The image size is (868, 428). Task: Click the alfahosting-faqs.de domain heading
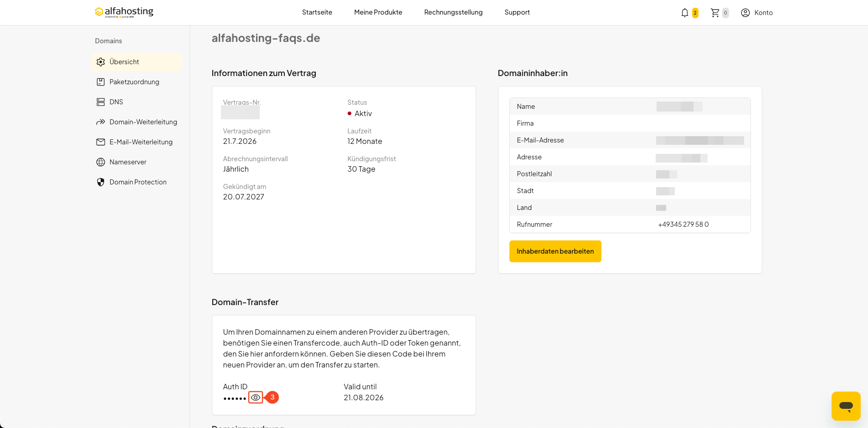266,38
